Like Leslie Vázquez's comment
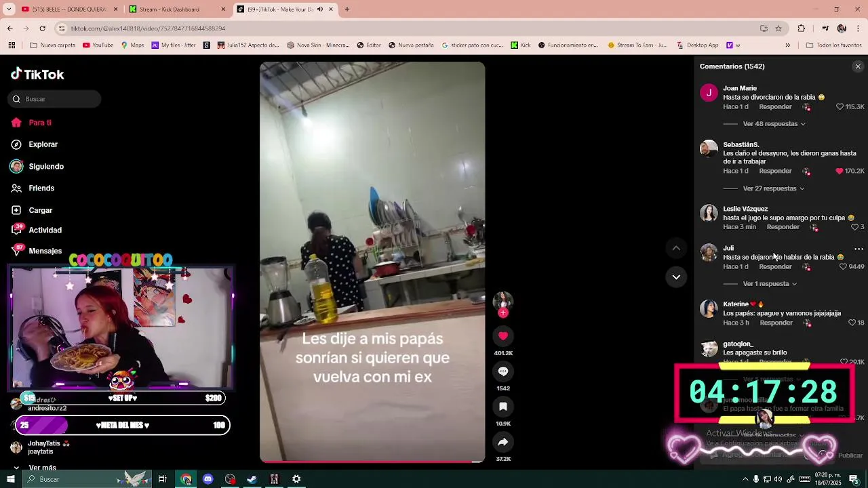This screenshot has height=488, width=868. coord(854,227)
